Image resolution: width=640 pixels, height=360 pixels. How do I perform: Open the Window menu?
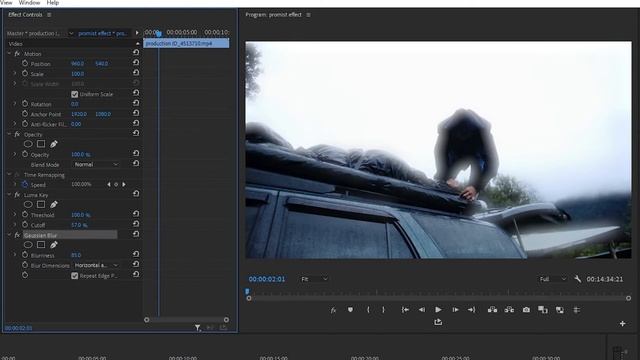(29, 2)
